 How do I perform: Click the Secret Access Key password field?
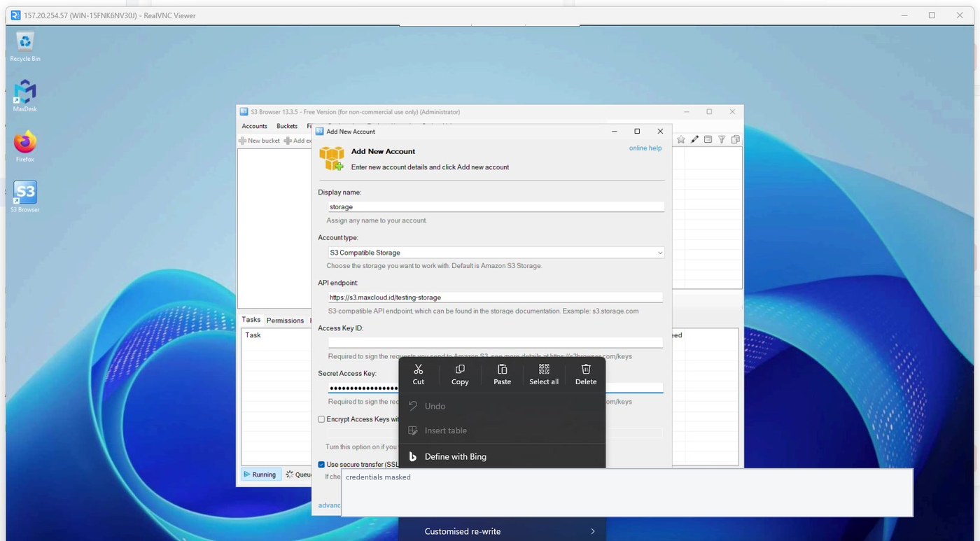[x=496, y=388]
